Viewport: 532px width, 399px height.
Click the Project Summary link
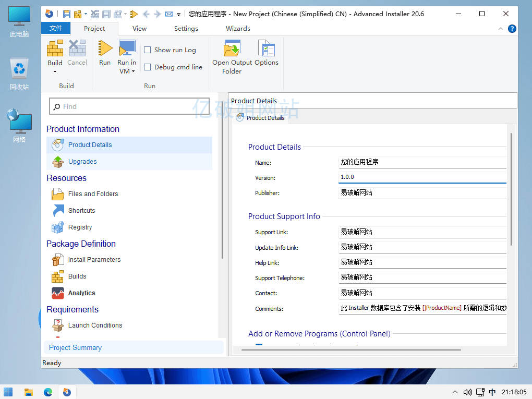75,348
